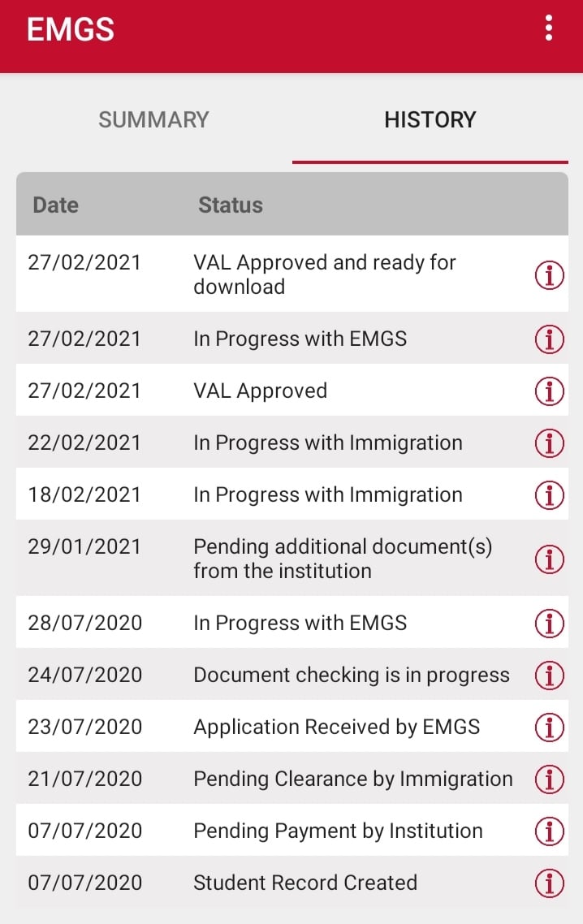Select the History tab

[430, 120]
